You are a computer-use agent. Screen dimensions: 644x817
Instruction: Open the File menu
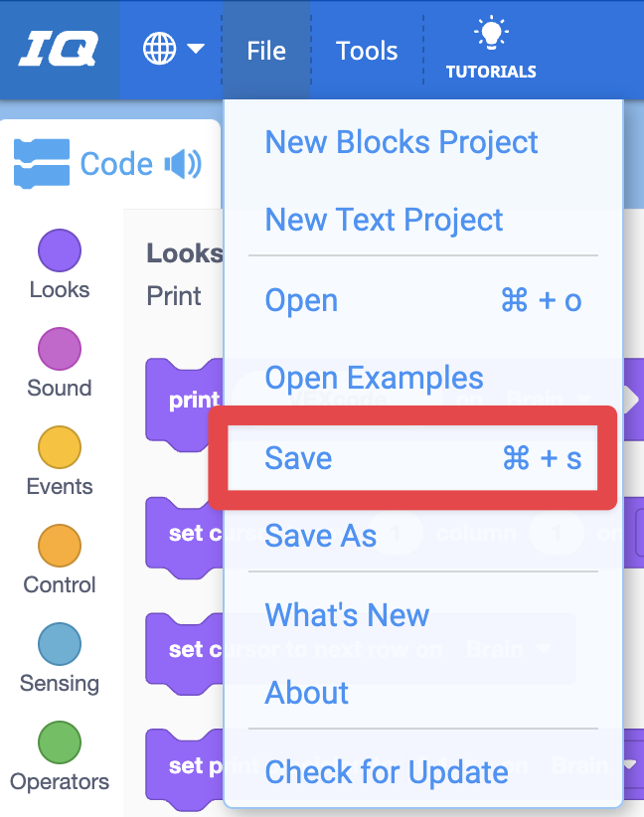pyautogui.click(x=265, y=50)
